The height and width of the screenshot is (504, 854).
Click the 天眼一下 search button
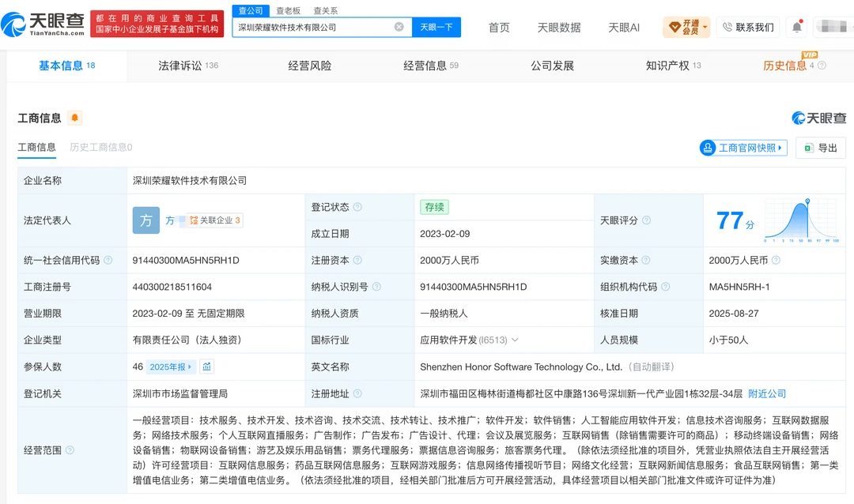pos(436,27)
